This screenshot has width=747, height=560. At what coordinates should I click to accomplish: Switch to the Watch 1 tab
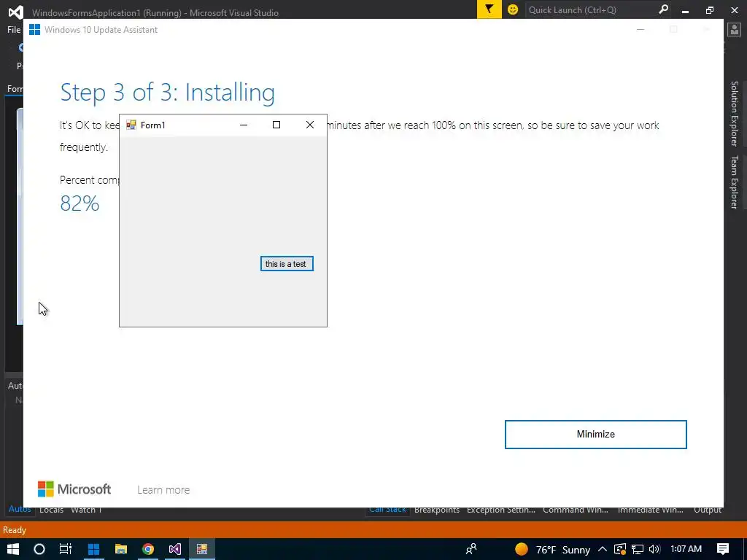tap(86, 510)
